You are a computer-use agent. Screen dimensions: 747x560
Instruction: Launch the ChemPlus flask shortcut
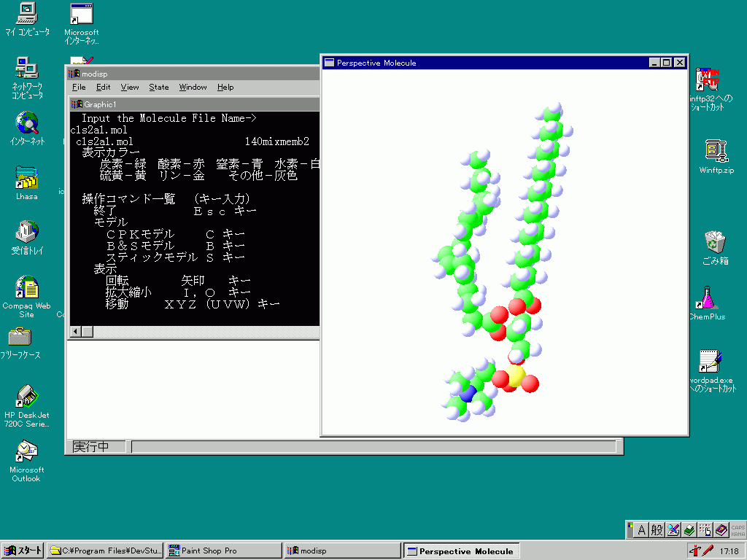click(x=707, y=298)
